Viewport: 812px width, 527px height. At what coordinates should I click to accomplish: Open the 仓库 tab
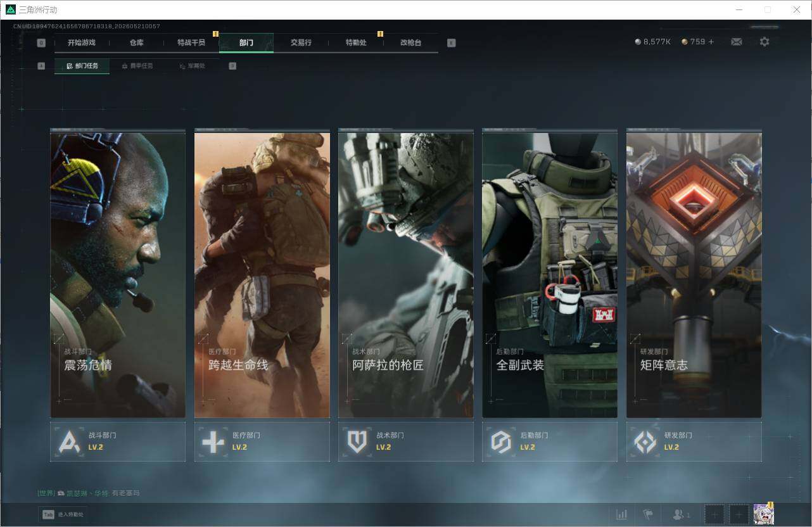[x=137, y=43]
